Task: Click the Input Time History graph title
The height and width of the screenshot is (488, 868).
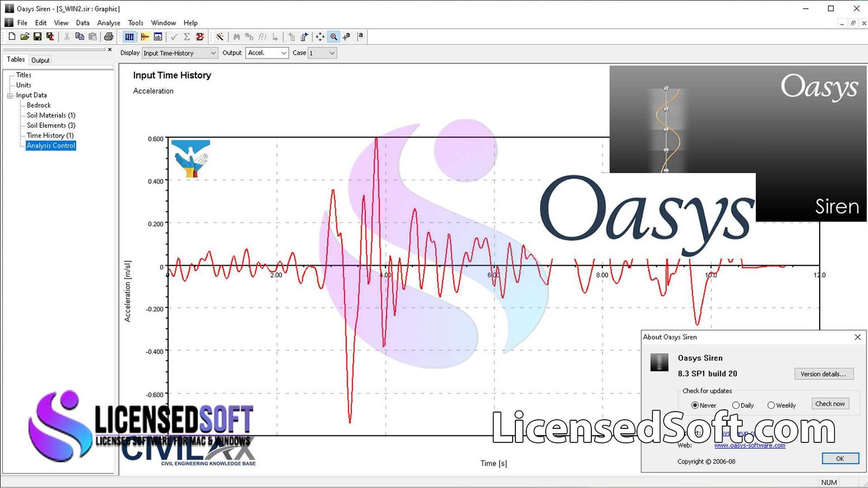Action: 172,75
